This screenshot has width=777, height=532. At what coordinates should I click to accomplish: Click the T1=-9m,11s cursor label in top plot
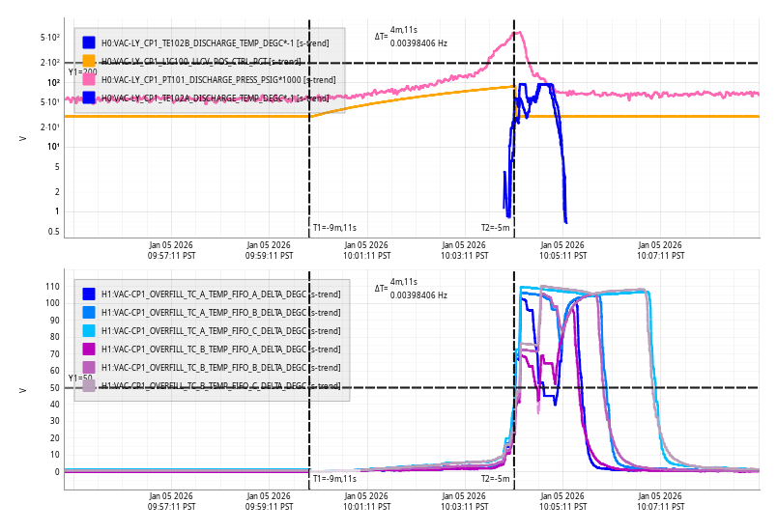point(334,228)
